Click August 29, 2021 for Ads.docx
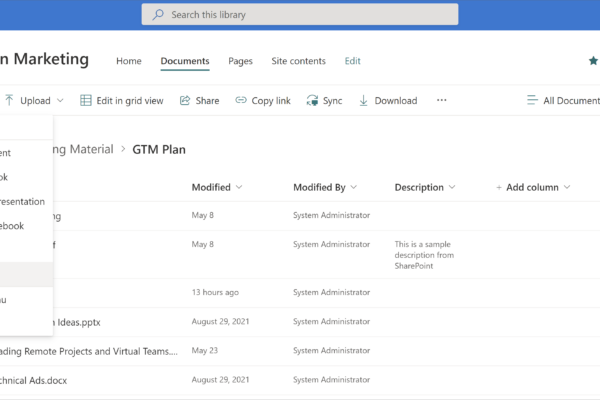This screenshot has height=400, width=600. (220, 379)
